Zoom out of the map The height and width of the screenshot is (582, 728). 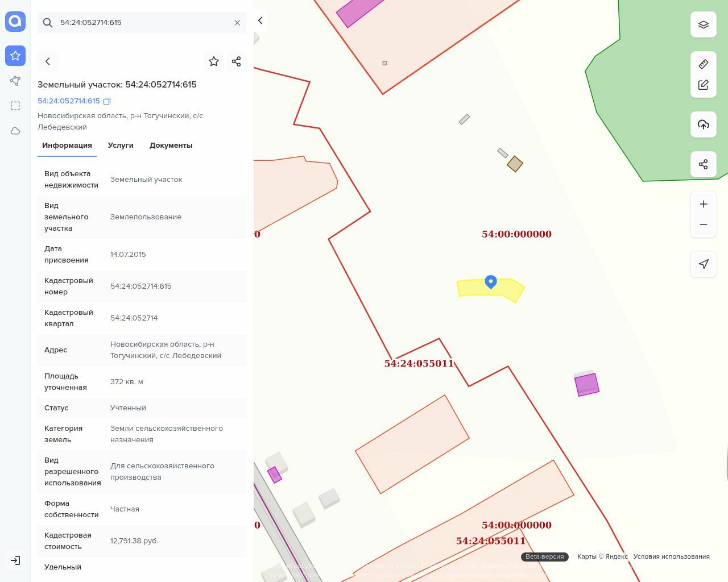pyautogui.click(x=703, y=225)
